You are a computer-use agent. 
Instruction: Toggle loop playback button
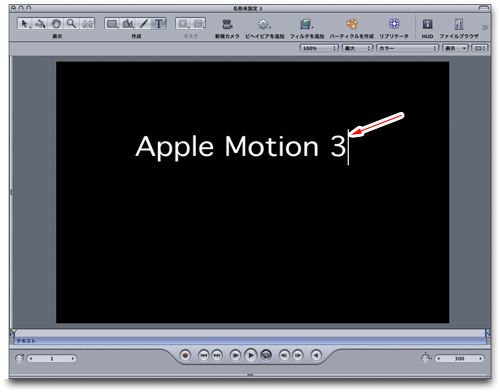tap(266, 355)
